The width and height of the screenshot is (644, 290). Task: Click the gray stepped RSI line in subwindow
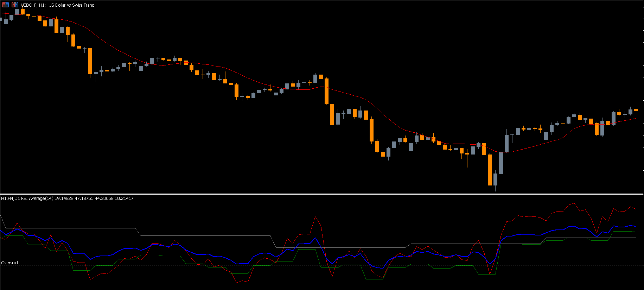(211, 235)
